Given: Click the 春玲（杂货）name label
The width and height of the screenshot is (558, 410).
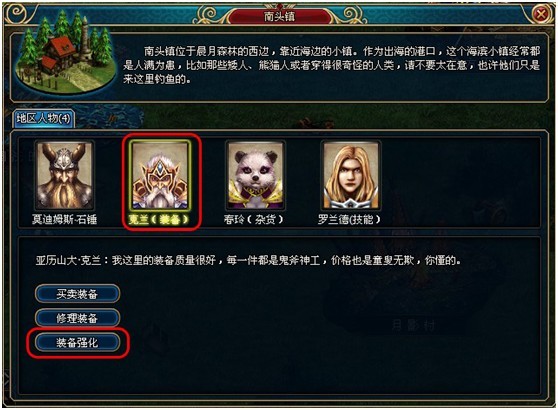Looking at the screenshot, I should (x=253, y=219).
